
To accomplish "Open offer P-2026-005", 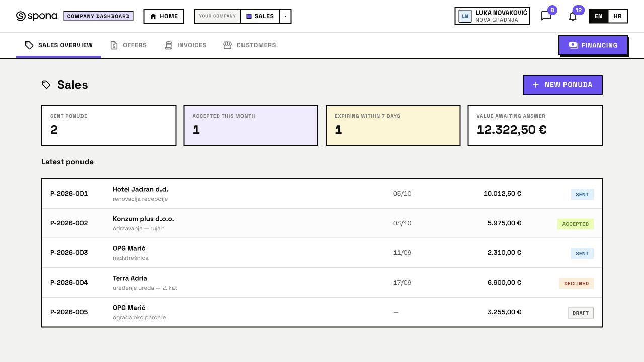I will coord(322,312).
